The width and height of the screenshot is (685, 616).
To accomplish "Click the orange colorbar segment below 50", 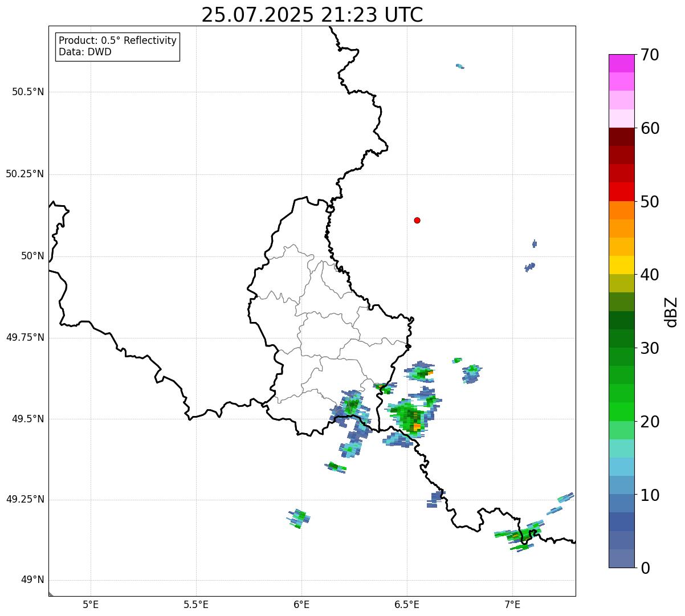I will [621, 210].
